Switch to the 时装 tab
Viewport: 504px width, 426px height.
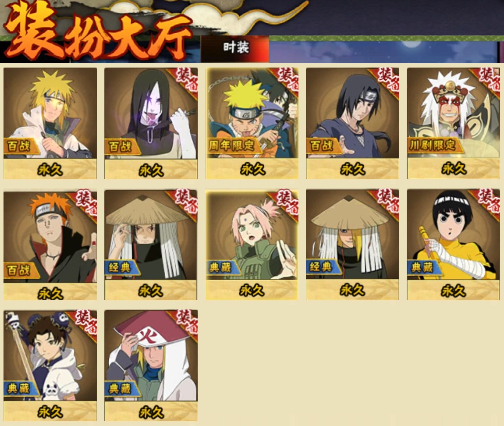(235, 49)
